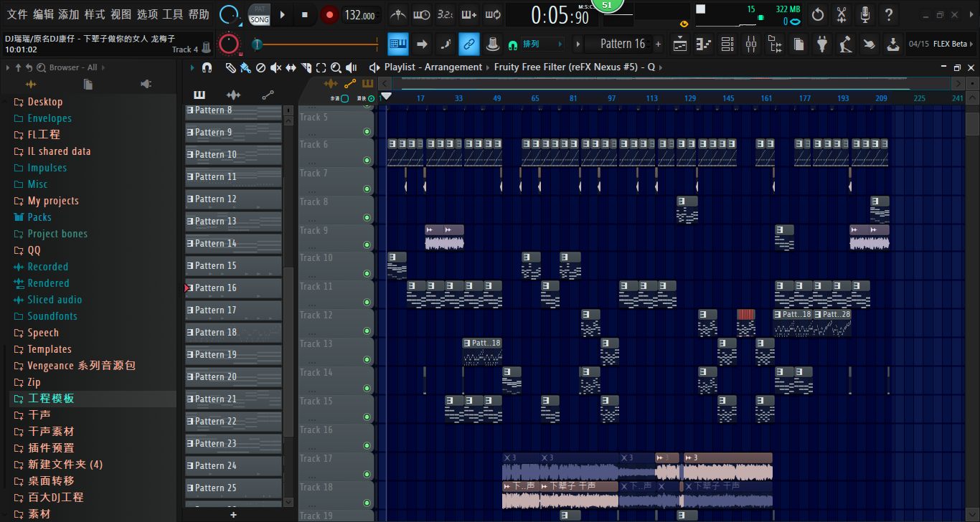Open the 工具 menu

tap(173, 15)
